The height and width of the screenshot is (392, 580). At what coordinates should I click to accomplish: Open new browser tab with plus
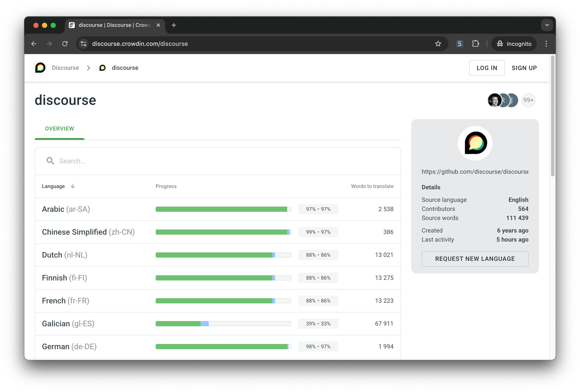(x=174, y=25)
